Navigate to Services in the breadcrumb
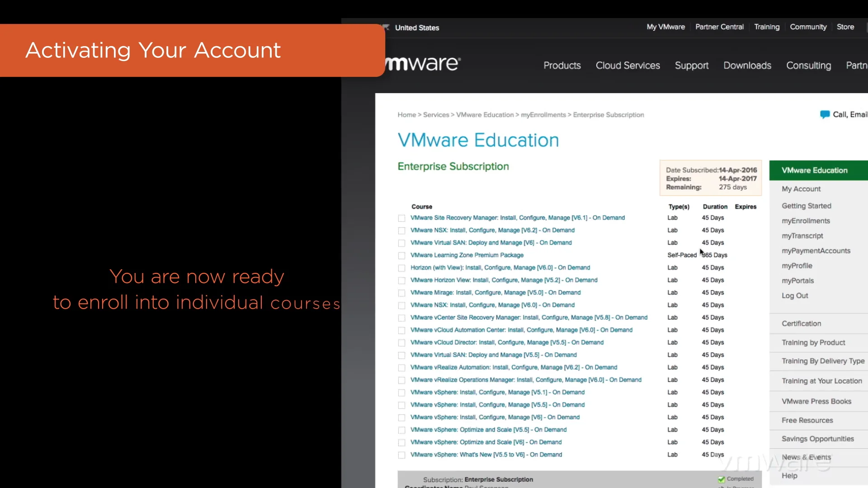The height and width of the screenshot is (488, 868). point(436,115)
